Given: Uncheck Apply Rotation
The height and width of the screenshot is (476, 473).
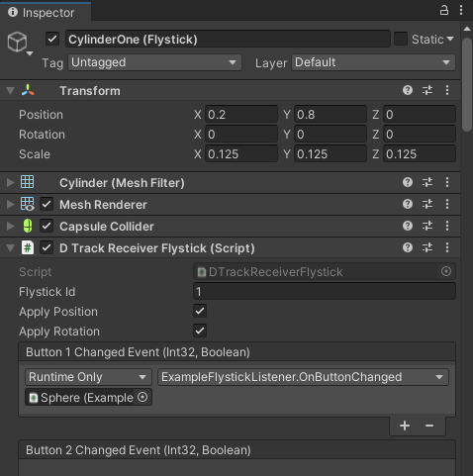Looking at the screenshot, I should (x=200, y=331).
